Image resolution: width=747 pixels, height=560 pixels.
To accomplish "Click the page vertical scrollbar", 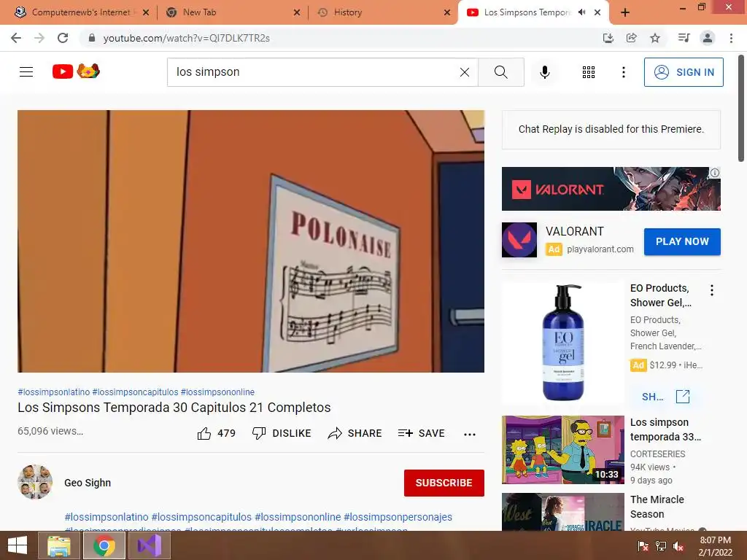I will click(741, 109).
